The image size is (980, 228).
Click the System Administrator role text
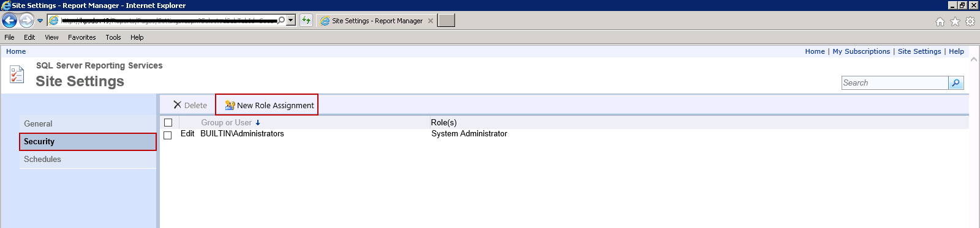point(469,134)
